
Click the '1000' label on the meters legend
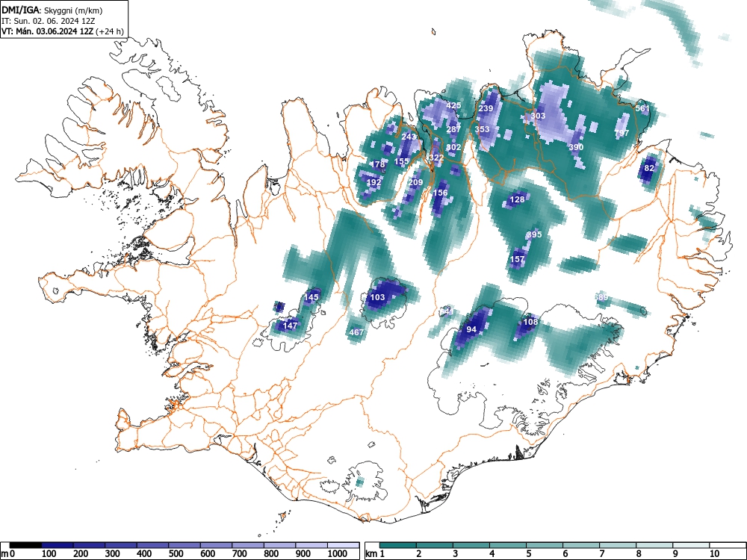click(337, 554)
